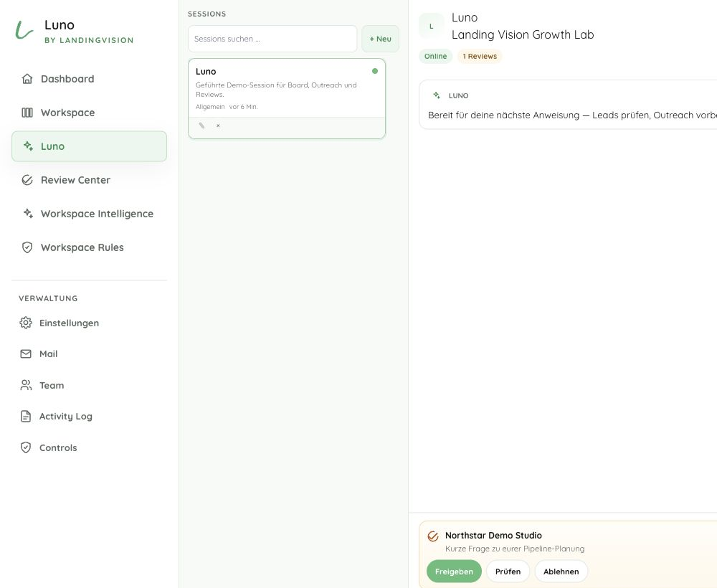Open Workspace Rules

[x=89, y=247]
